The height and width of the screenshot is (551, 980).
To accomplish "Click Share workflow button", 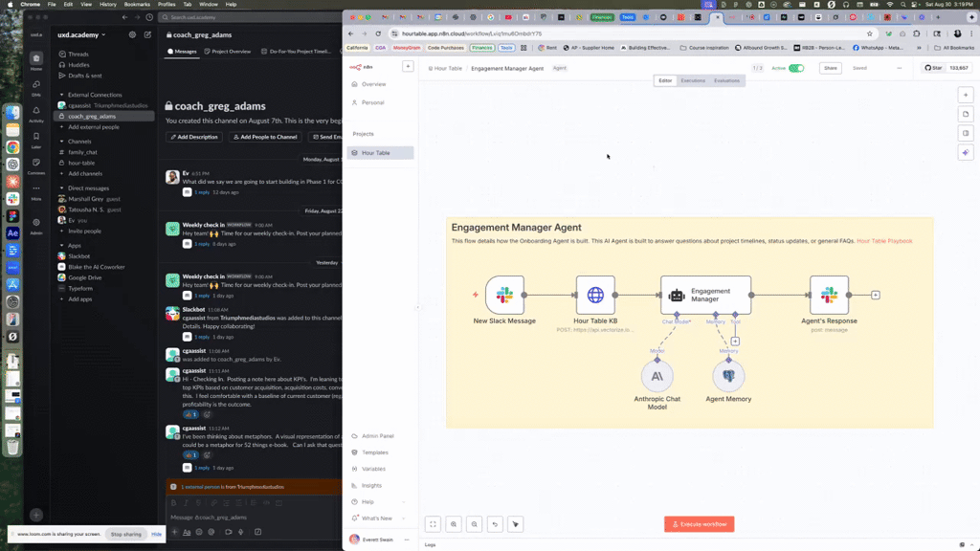I will coord(830,68).
